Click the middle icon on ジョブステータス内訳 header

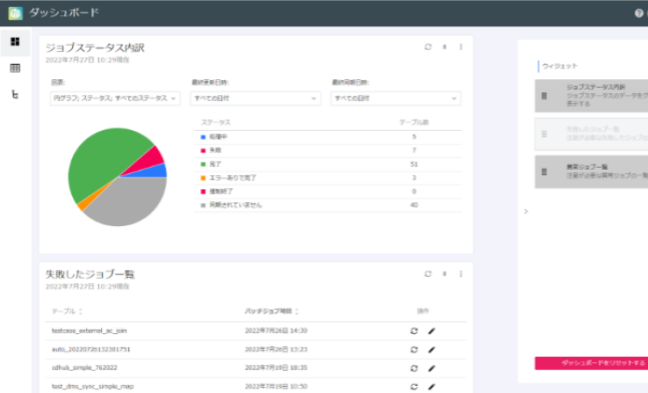[x=445, y=47]
